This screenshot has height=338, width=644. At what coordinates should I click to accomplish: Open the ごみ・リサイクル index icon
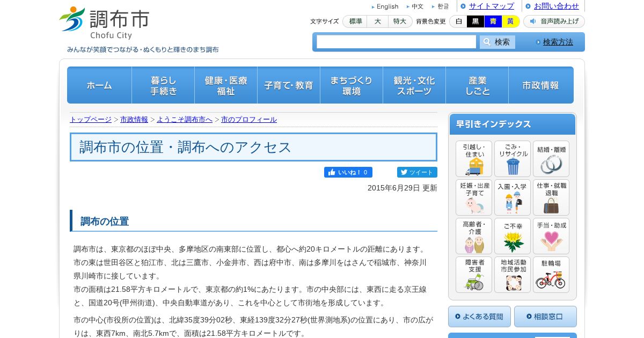(513, 159)
